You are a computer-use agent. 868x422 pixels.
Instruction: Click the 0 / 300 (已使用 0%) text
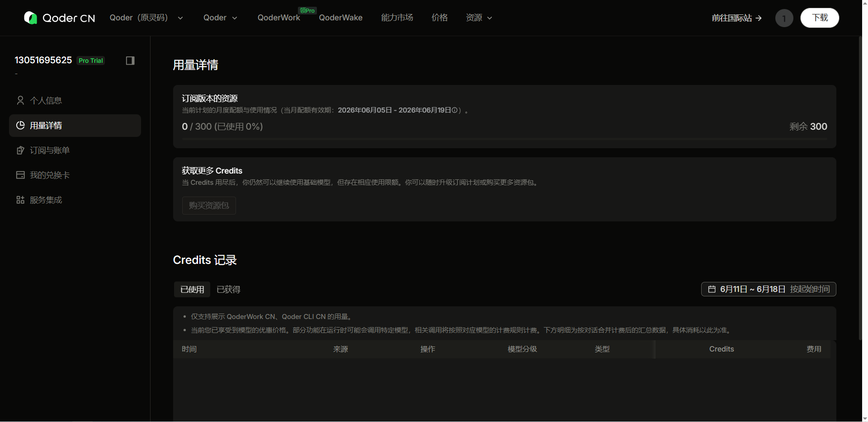222,127
